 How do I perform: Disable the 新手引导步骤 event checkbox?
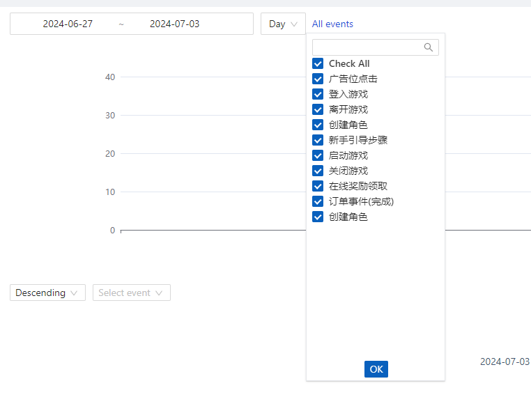point(318,140)
